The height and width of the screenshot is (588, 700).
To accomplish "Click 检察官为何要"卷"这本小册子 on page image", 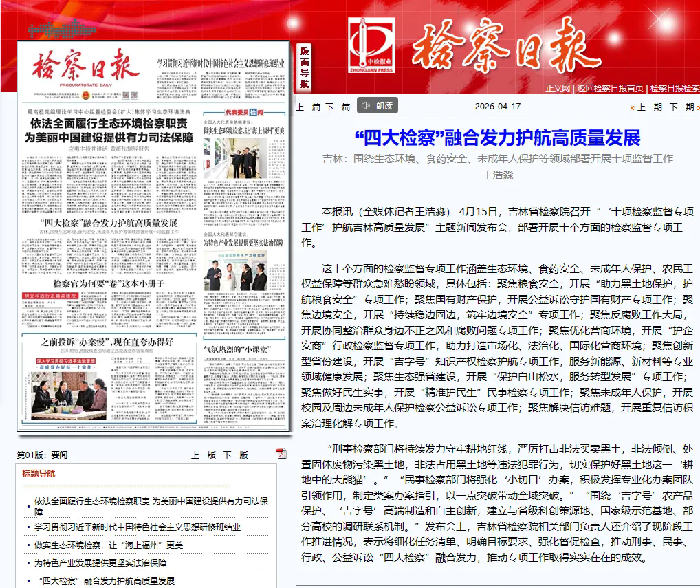I will tap(109, 283).
